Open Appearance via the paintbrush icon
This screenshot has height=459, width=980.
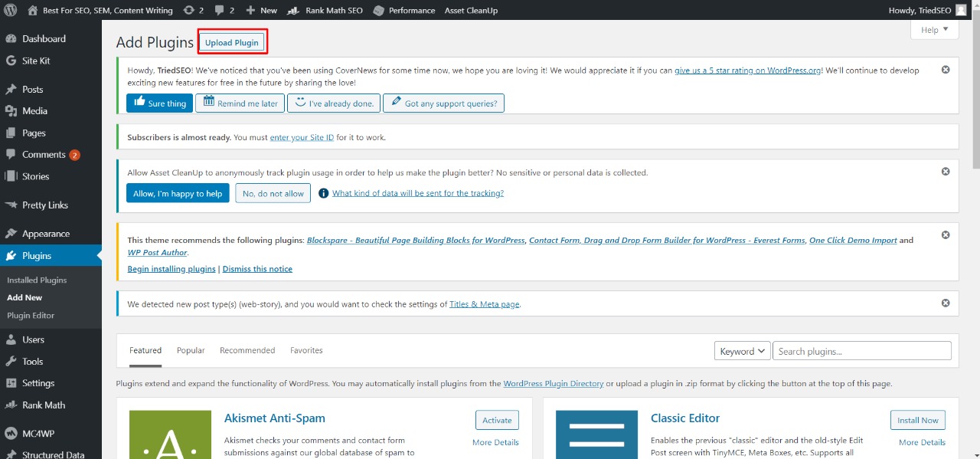click(x=11, y=234)
